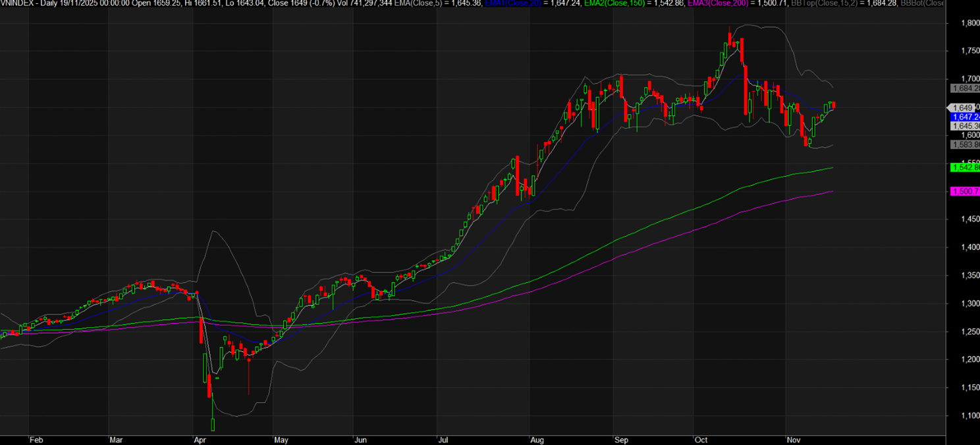
Task: Click the latest red candle on chart
Action: (x=834, y=105)
